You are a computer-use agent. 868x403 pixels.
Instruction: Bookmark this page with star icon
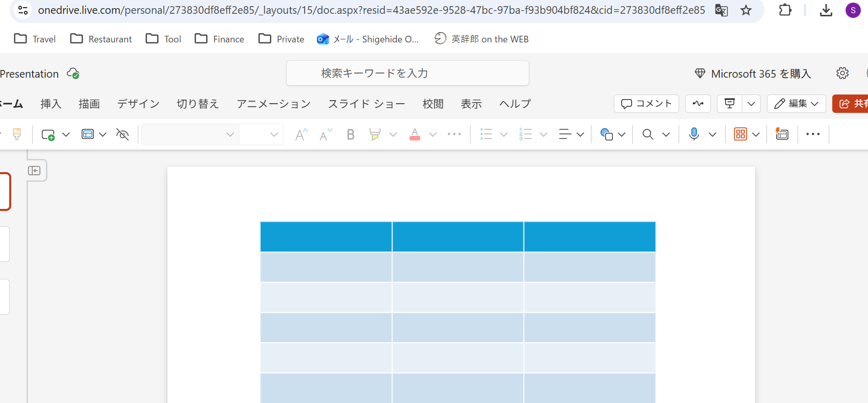point(746,10)
